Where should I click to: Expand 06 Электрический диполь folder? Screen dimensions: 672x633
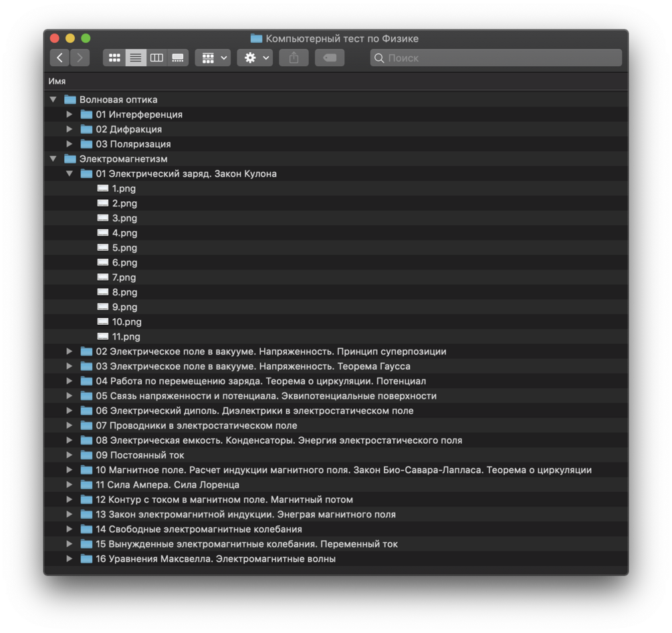(69, 410)
